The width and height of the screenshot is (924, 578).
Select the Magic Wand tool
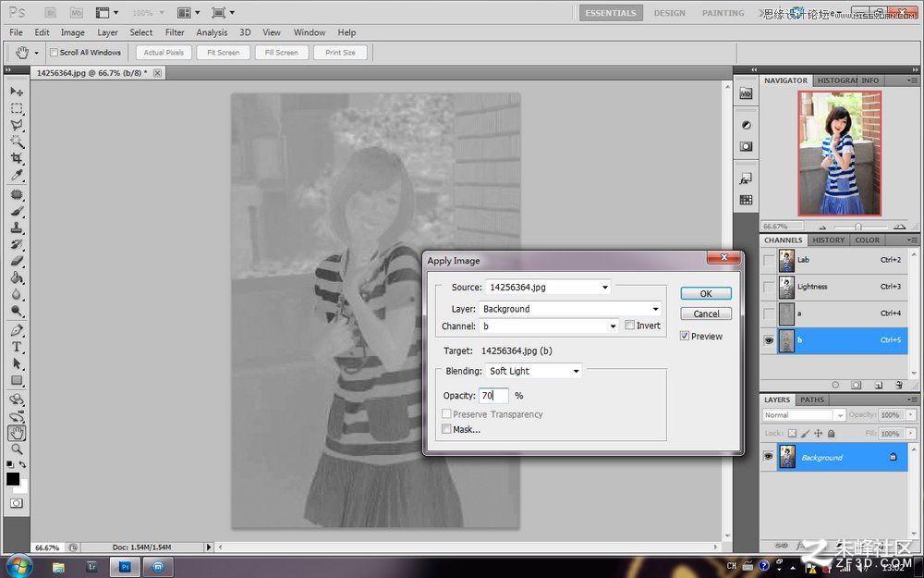17,141
